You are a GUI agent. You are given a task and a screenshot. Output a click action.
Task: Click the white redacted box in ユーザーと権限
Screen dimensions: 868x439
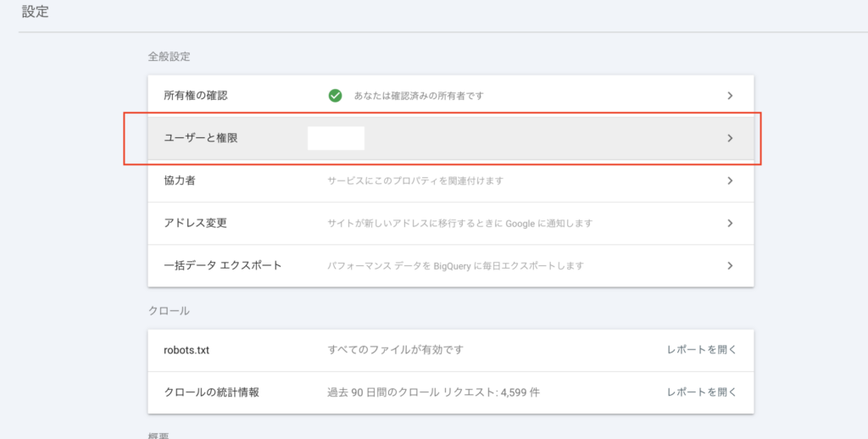(x=336, y=138)
